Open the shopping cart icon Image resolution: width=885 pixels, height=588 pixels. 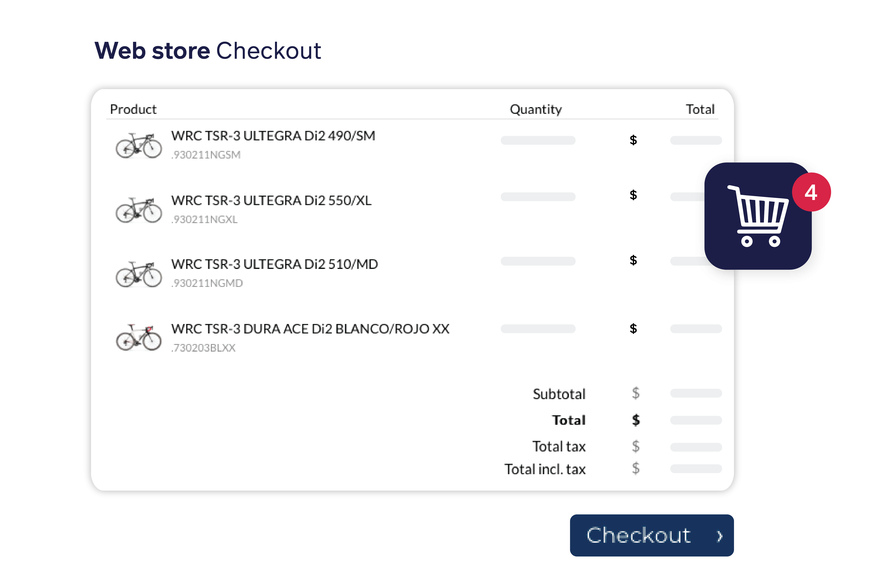pos(757,216)
